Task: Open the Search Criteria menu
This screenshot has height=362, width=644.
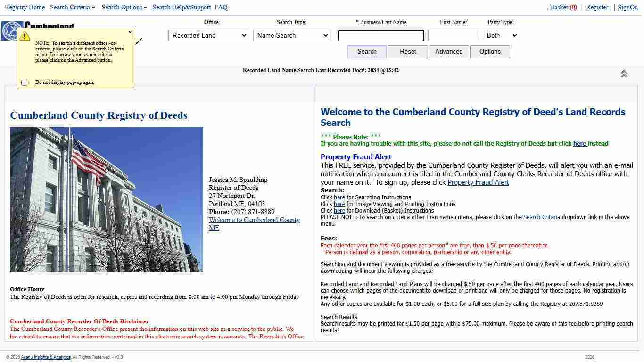Action: [x=72, y=7]
